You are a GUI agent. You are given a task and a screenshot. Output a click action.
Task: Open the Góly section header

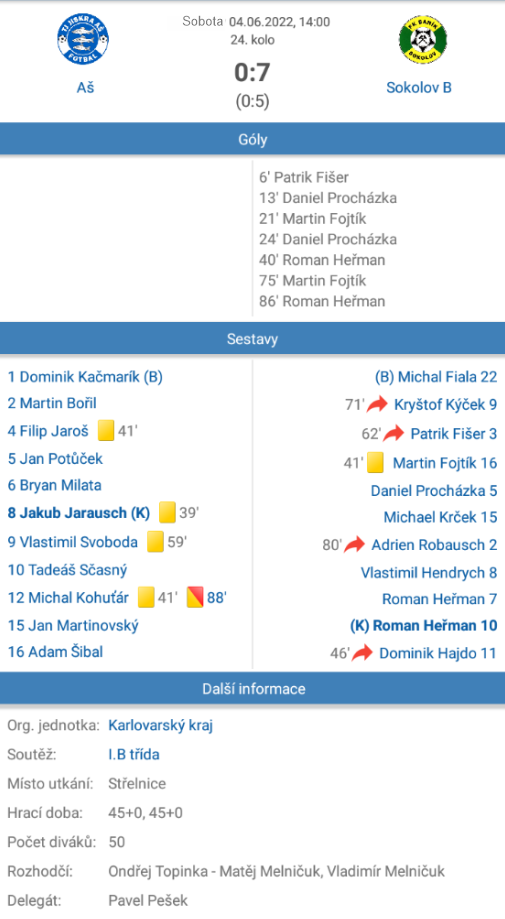click(252, 139)
